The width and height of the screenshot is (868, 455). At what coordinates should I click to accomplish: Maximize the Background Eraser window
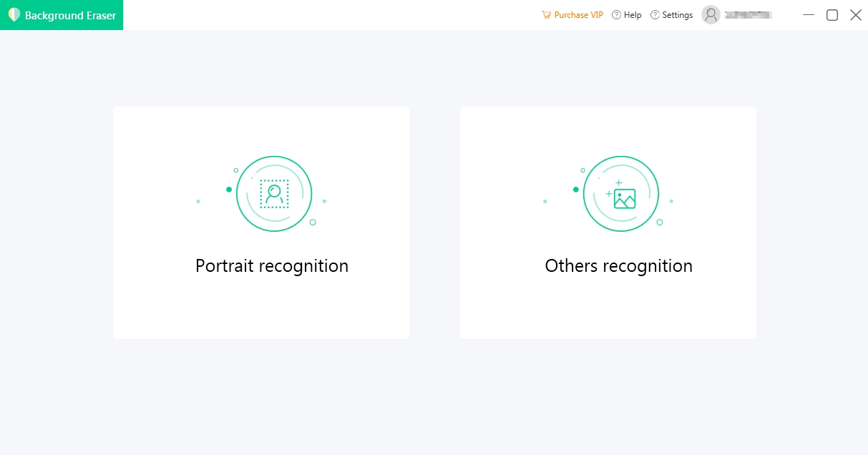[832, 15]
